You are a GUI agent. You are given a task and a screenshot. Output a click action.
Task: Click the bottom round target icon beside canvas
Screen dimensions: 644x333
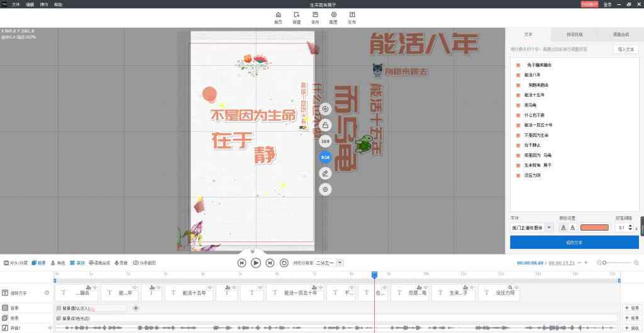[325, 189]
